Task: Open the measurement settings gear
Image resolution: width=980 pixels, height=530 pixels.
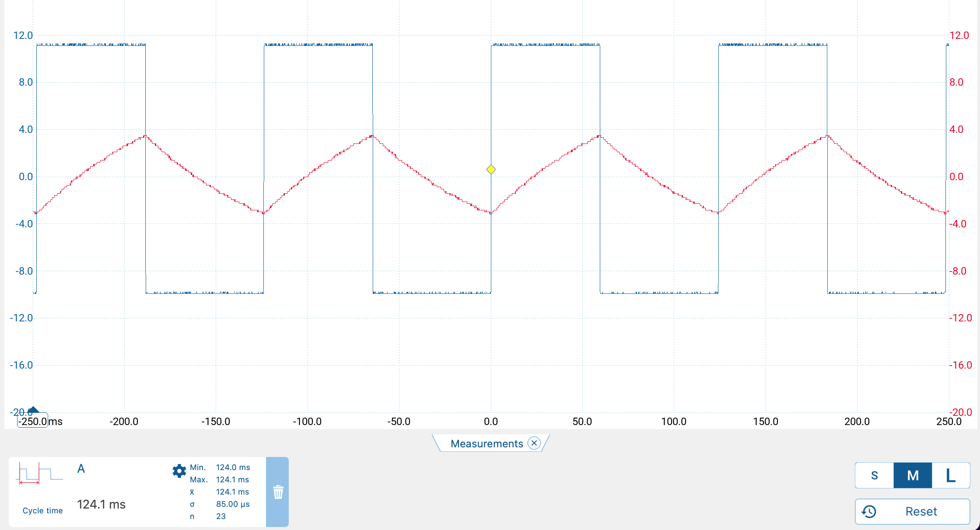Action: pos(179,471)
